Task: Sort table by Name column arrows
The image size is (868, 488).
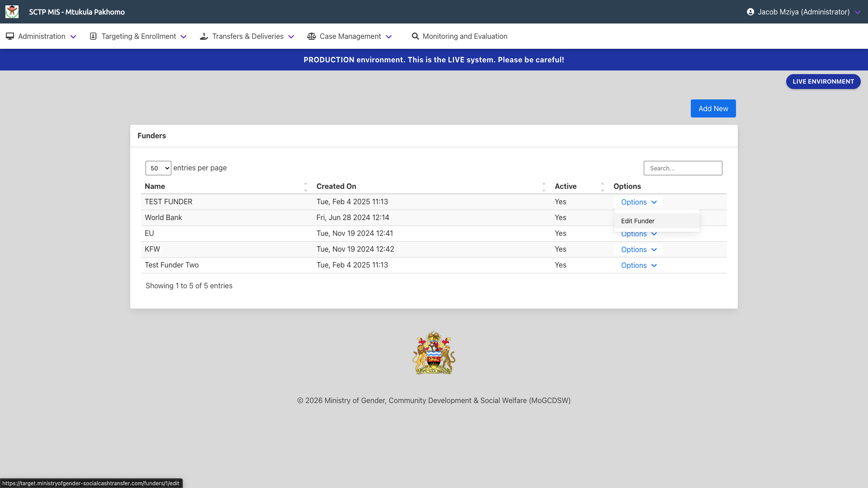Action: pyautogui.click(x=306, y=187)
